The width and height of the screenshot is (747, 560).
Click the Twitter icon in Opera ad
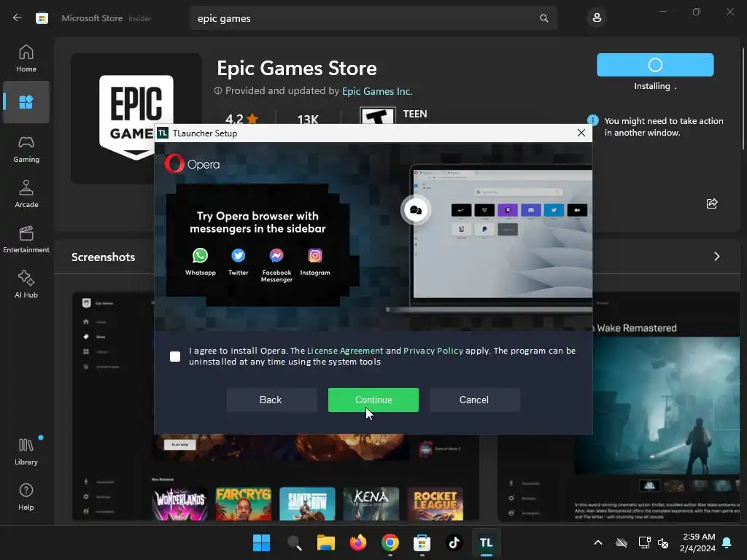pos(239,256)
